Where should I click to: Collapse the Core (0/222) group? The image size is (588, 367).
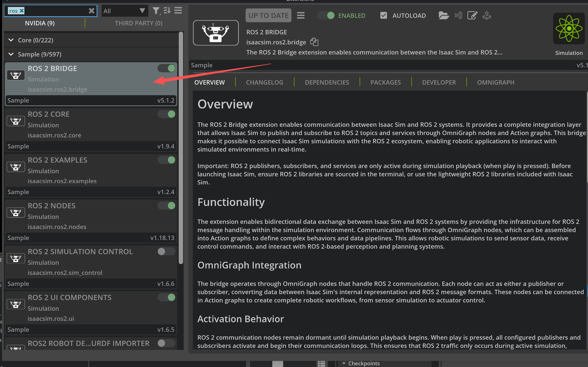11,40
